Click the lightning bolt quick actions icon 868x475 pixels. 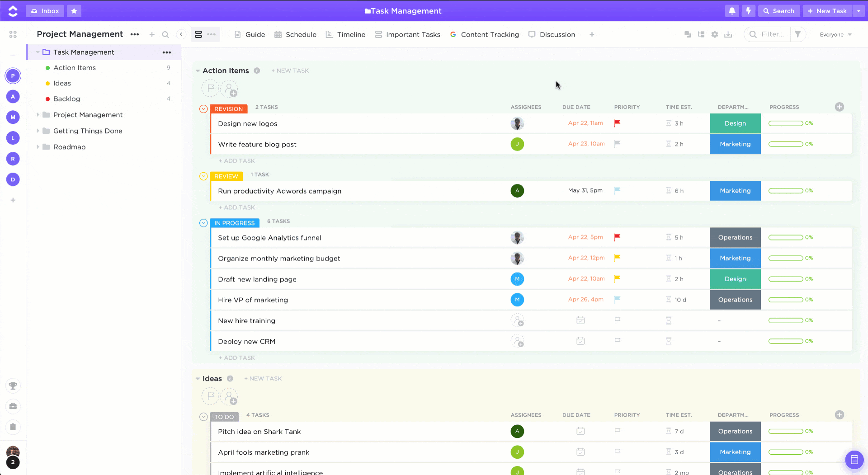pos(749,11)
